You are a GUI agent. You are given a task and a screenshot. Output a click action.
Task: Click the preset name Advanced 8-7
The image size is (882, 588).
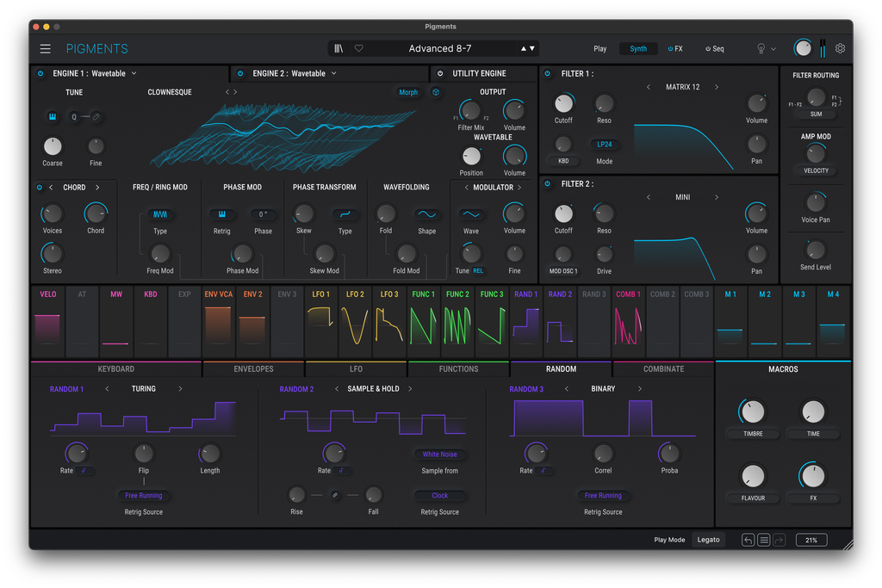(x=440, y=49)
